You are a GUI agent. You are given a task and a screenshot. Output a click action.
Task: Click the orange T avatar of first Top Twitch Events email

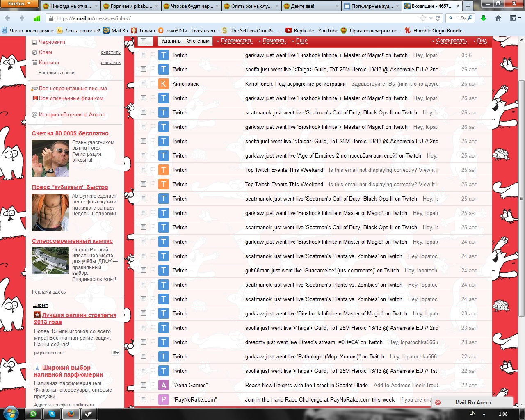pyautogui.click(x=164, y=170)
